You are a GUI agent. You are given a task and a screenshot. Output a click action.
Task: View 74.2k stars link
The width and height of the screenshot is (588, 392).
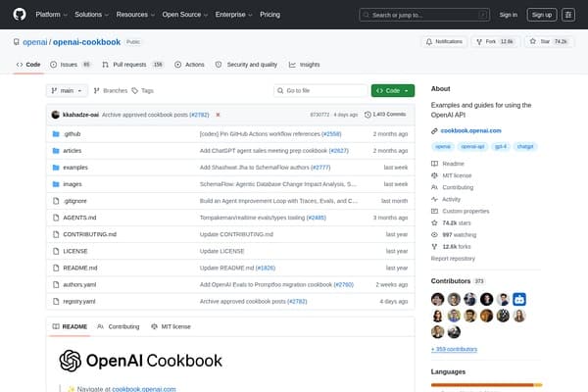point(451,223)
